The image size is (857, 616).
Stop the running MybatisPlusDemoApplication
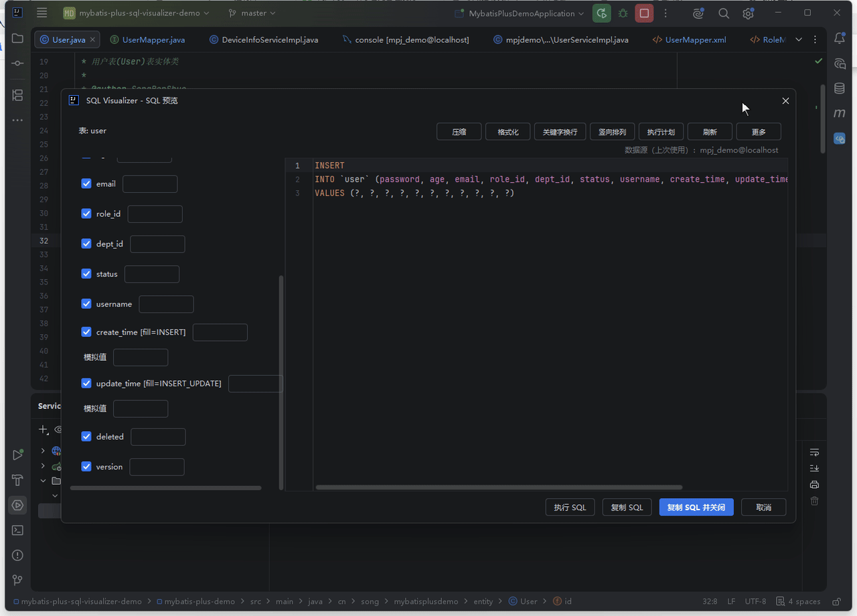click(644, 13)
